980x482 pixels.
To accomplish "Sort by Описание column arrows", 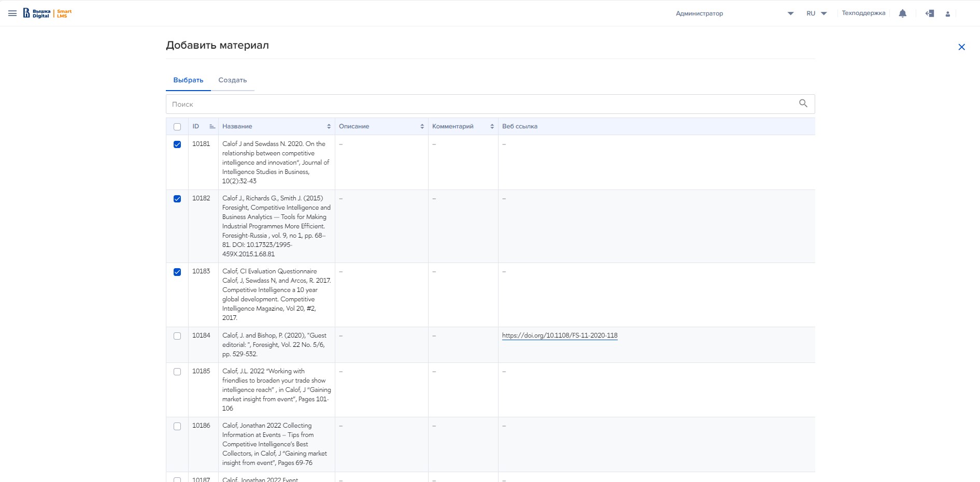I will tap(422, 126).
